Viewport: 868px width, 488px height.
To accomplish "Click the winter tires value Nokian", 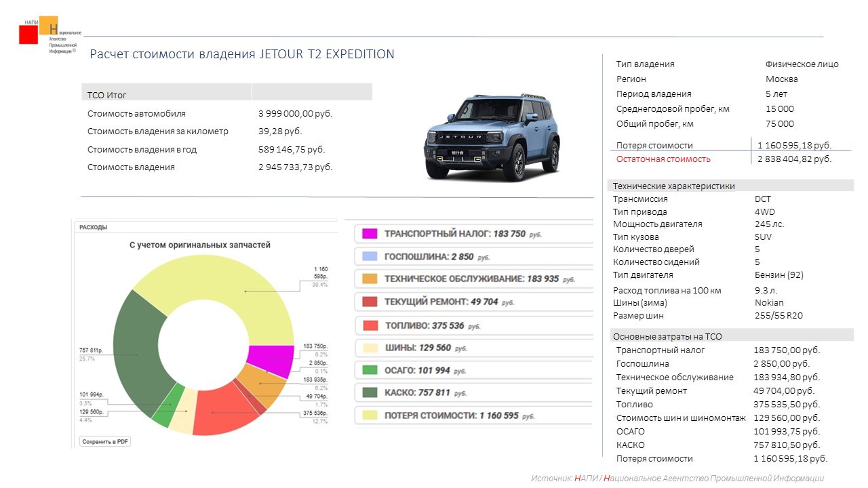I will (769, 303).
